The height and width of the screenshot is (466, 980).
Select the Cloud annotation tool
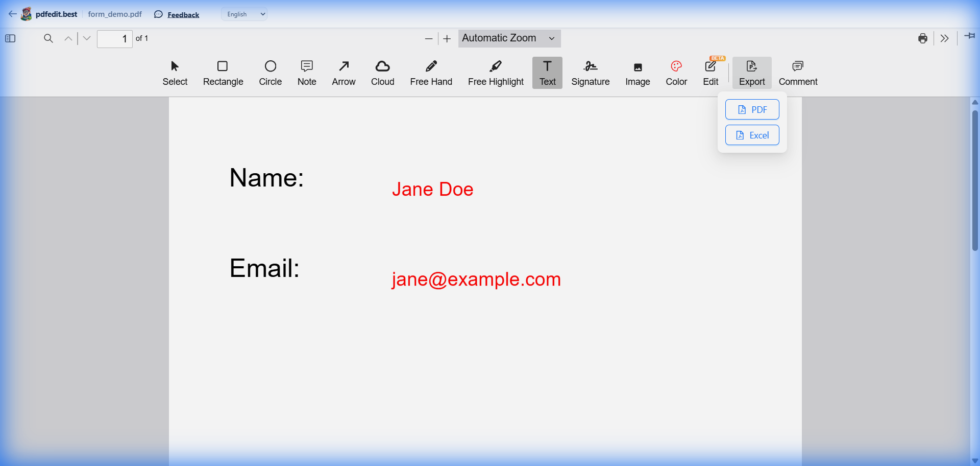382,73
